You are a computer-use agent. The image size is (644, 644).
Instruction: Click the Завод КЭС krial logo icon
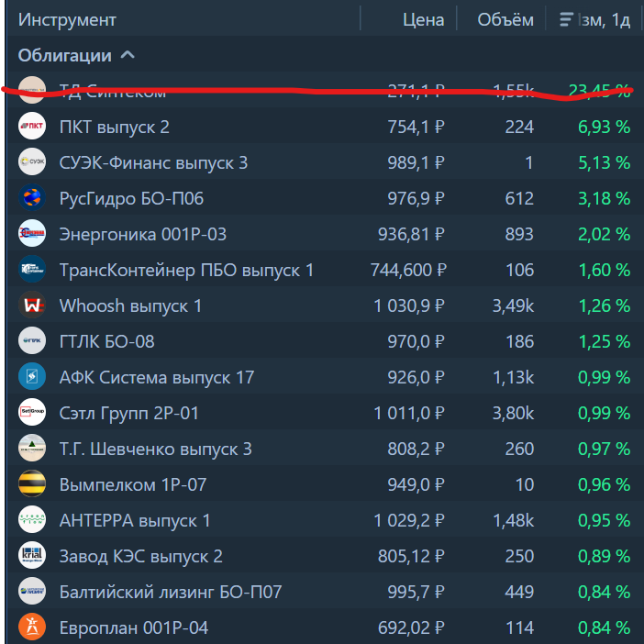[32, 555]
